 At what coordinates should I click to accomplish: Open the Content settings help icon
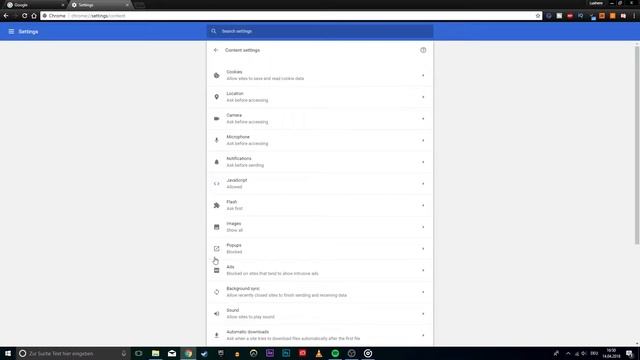click(x=423, y=50)
